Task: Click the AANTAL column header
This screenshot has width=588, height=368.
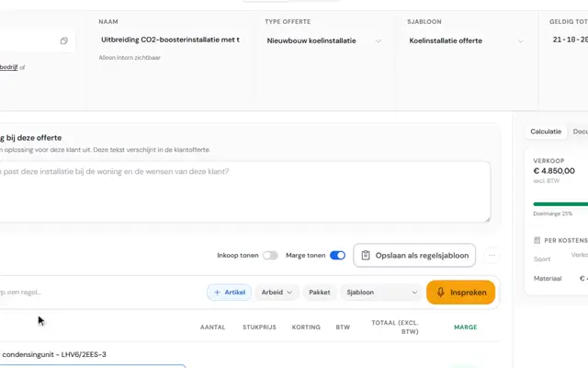Action: coord(212,328)
